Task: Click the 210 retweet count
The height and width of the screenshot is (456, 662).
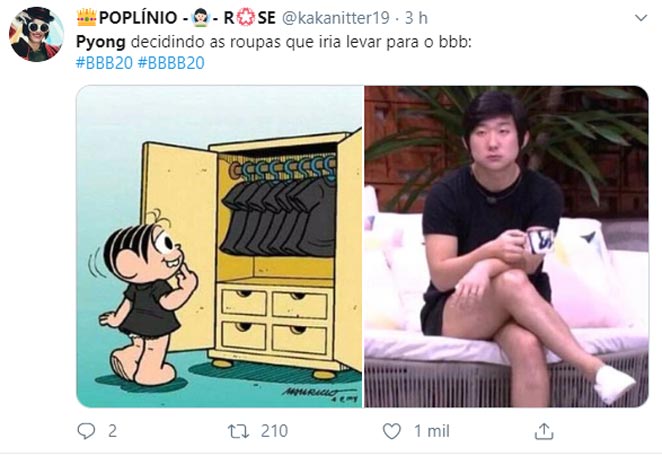Action: point(274,431)
